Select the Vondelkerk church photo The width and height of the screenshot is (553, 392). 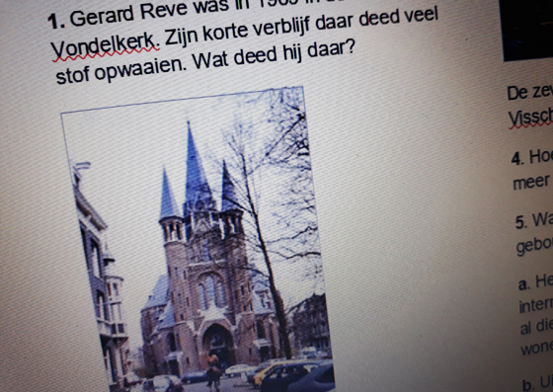click(197, 240)
